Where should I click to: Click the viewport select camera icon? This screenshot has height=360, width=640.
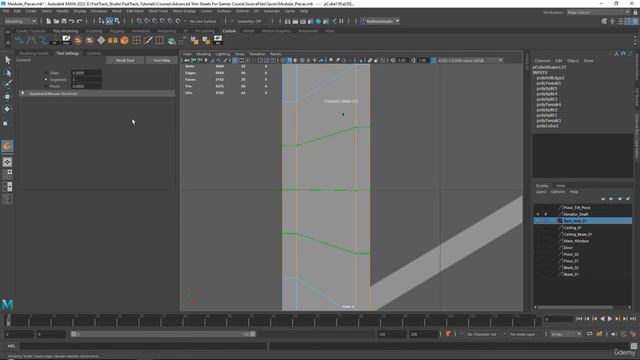[x=187, y=60]
